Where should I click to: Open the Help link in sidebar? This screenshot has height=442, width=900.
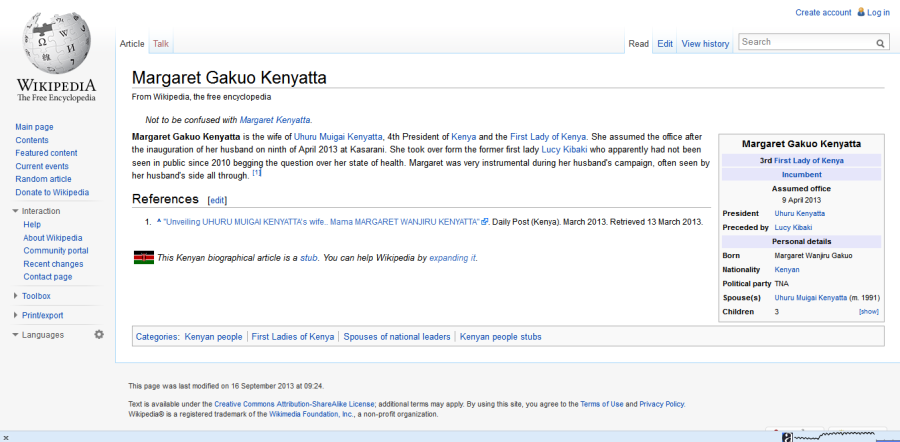(32, 224)
